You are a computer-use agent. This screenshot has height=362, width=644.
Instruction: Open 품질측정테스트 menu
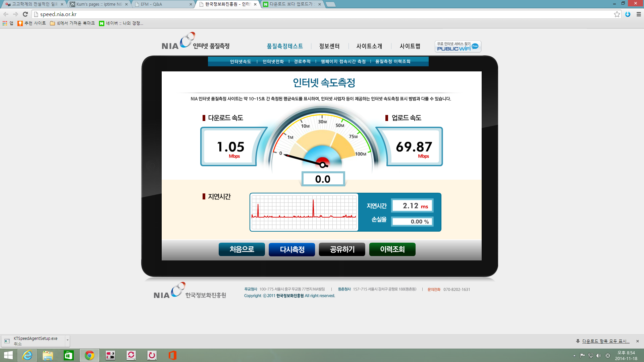[x=285, y=46]
